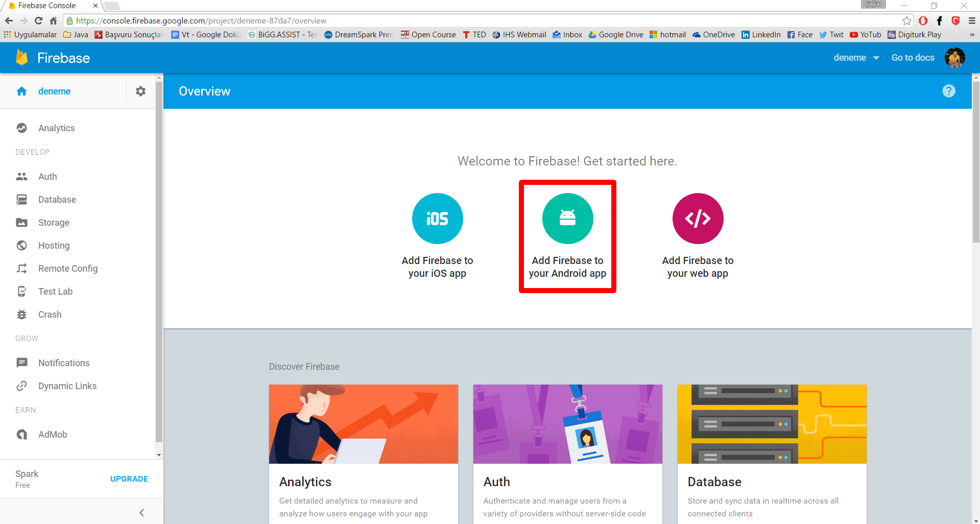The width and height of the screenshot is (980, 524).
Task: Select Add Firebase to your web app
Action: pyautogui.click(x=698, y=236)
